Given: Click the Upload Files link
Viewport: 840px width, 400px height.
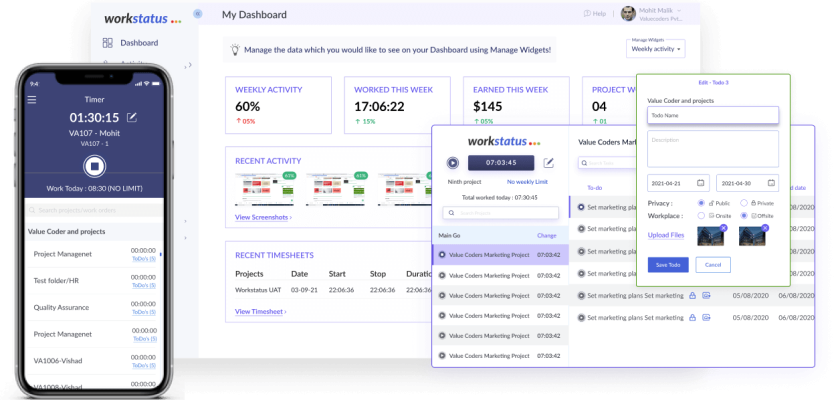Looking at the screenshot, I should 666,235.
